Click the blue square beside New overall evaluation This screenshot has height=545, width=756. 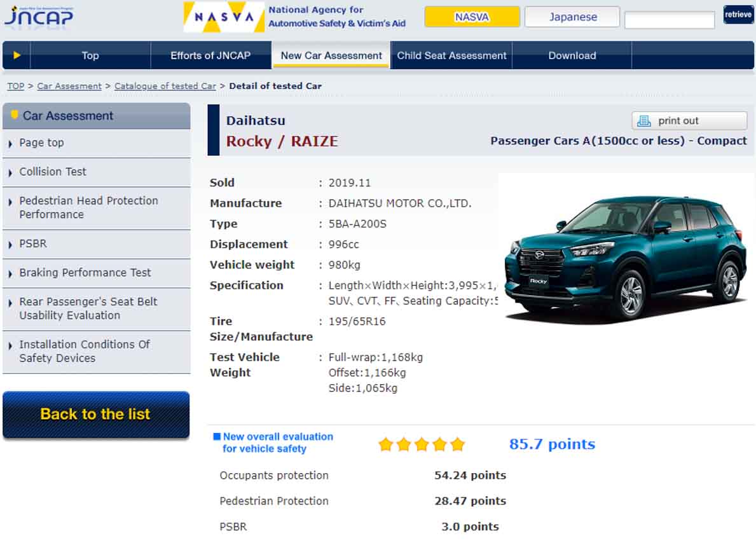tap(217, 437)
